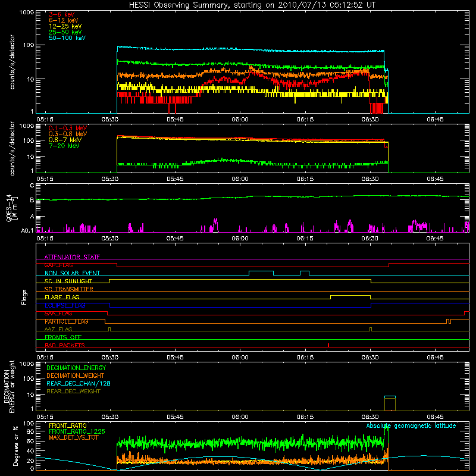Select the FRONTS_OFF flag label
Viewport: 476px width, 476px height.
click(63, 337)
